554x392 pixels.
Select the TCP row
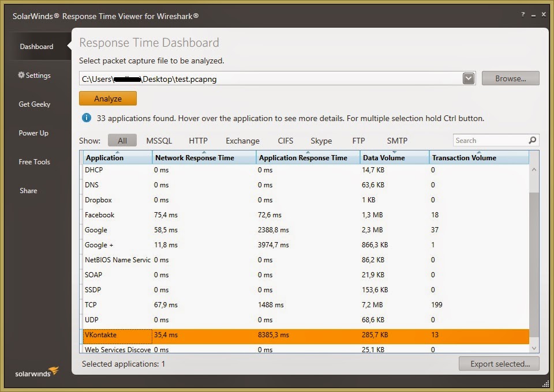[x=306, y=305]
